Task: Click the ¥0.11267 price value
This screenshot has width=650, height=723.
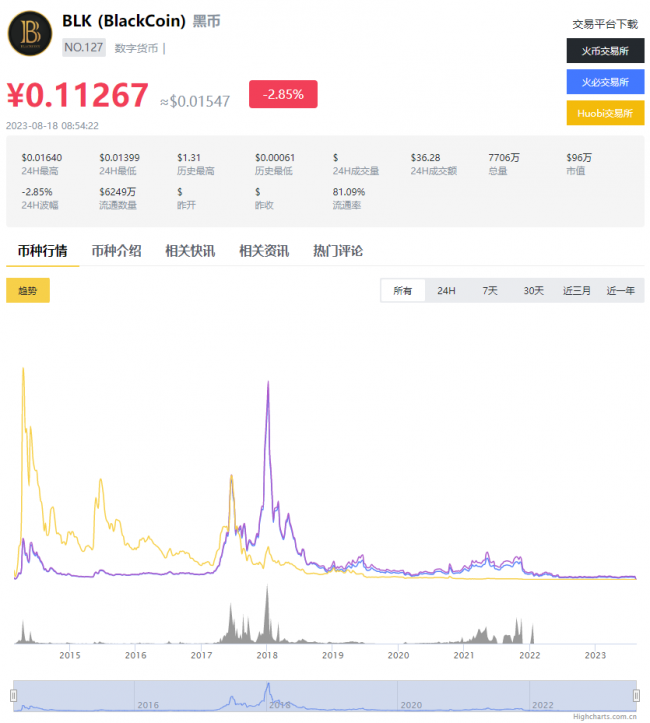Action: [x=77, y=95]
